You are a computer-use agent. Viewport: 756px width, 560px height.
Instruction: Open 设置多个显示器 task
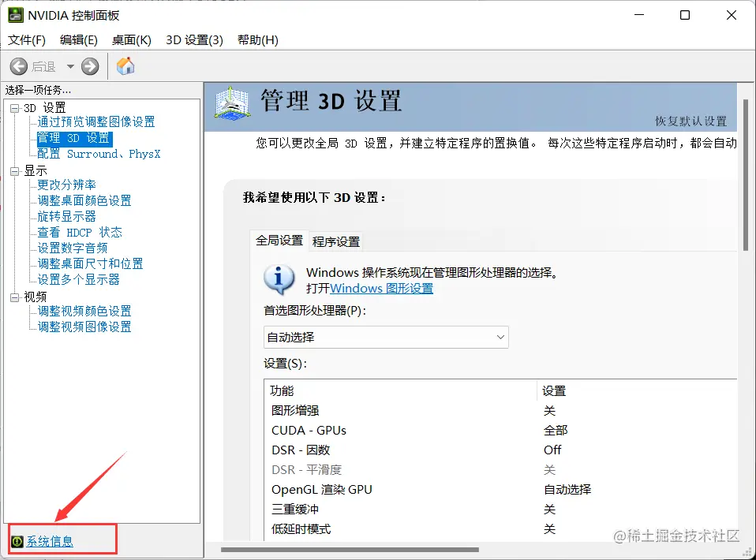coord(78,279)
